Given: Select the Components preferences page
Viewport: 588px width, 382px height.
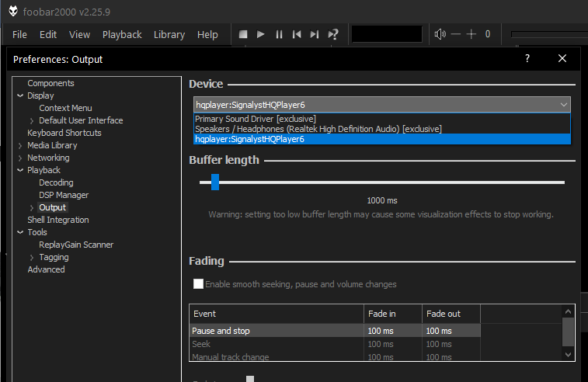Looking at the screenshot, I should coord(50,83).
